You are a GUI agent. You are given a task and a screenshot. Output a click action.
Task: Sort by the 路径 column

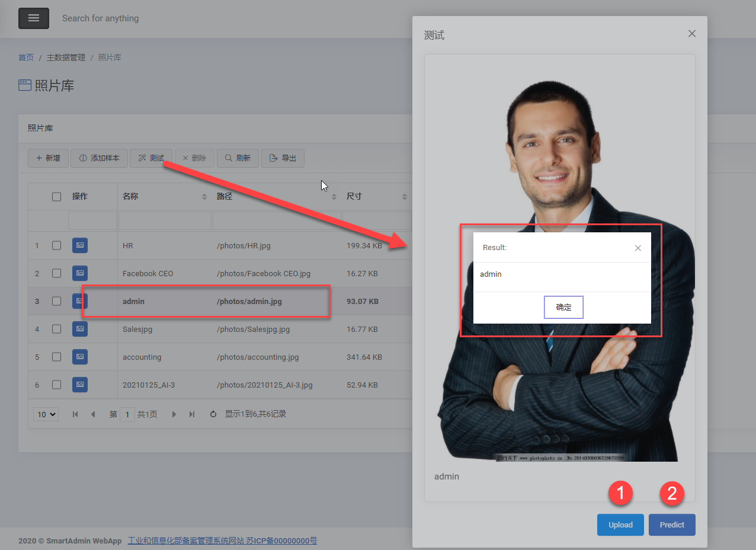277,196
